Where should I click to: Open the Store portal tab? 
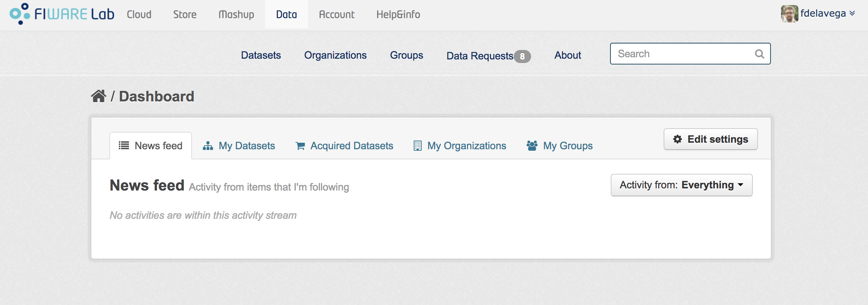(185, 14)
